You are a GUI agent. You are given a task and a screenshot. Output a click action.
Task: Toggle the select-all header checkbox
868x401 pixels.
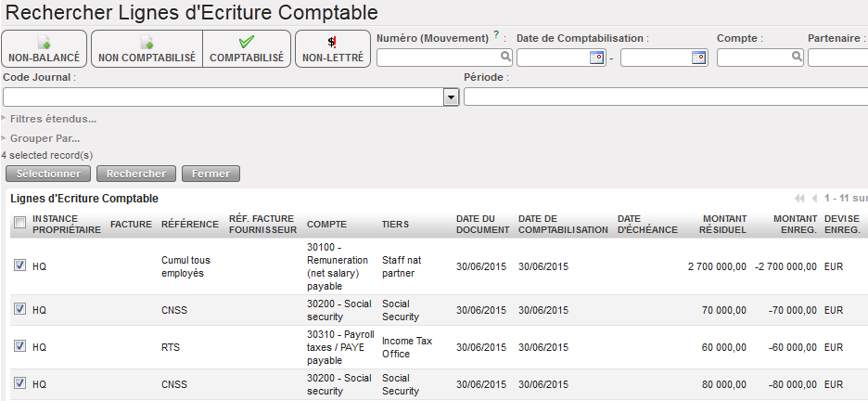pyautogui.click(x=19, y=222)
